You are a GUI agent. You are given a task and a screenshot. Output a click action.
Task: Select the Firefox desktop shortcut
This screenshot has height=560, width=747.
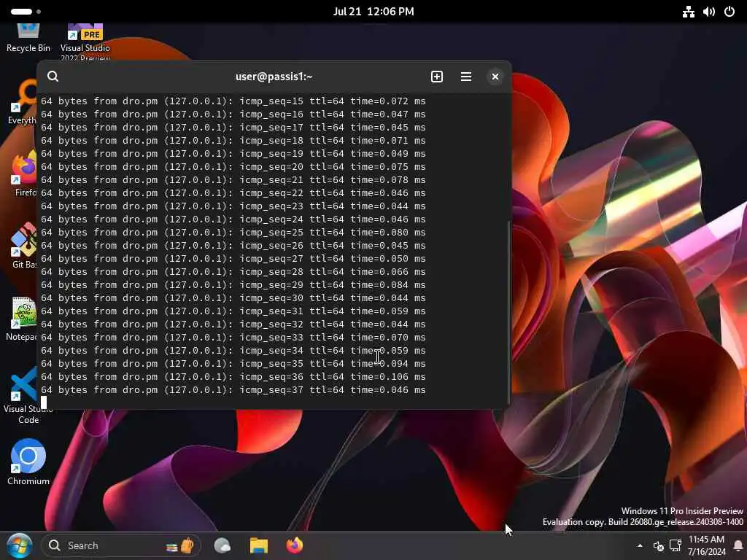pos(25,174)
